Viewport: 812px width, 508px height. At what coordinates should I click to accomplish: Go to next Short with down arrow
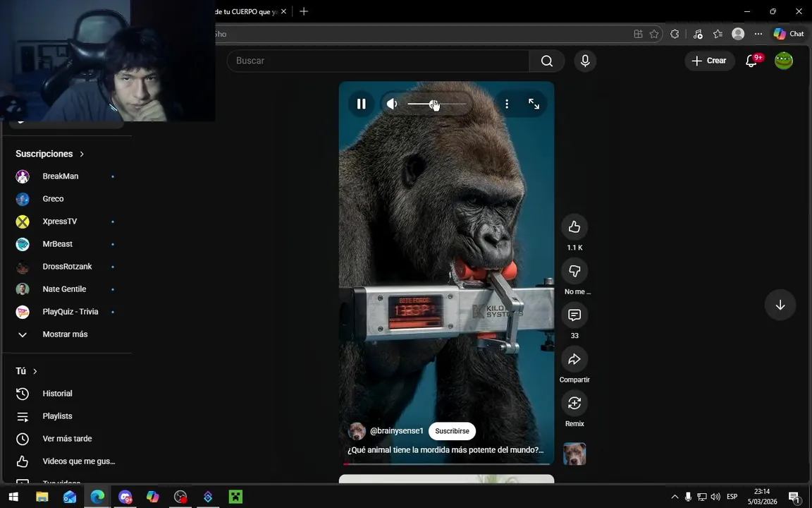[x=780, y=305]
